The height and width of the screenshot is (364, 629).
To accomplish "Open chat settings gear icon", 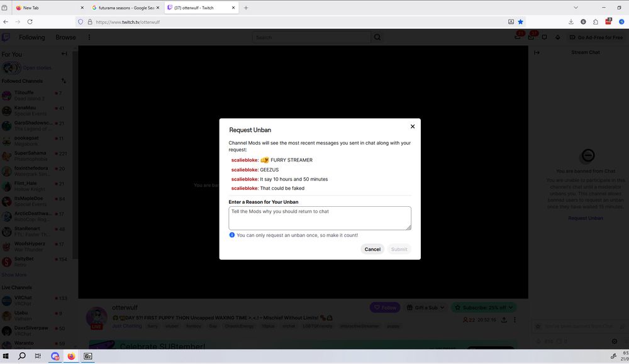I will point(614,341).
